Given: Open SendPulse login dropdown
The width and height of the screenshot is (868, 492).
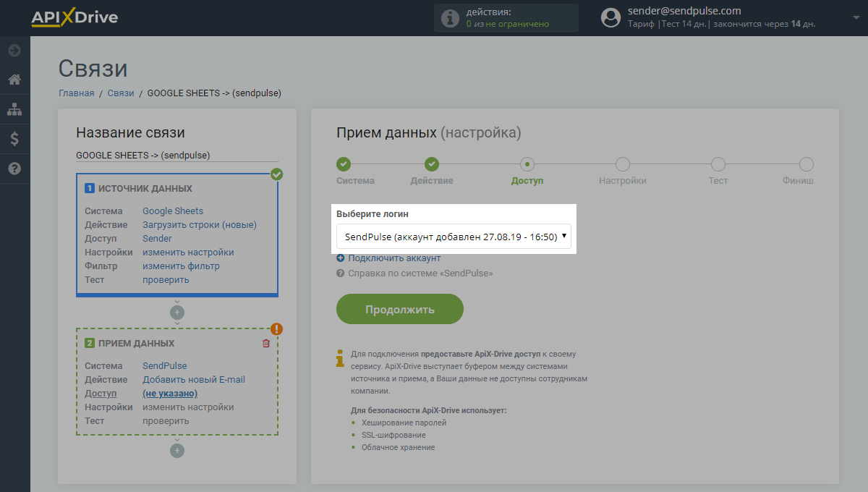Looking at the screenshot, I should pyautogui.click(x=454, y=237).
